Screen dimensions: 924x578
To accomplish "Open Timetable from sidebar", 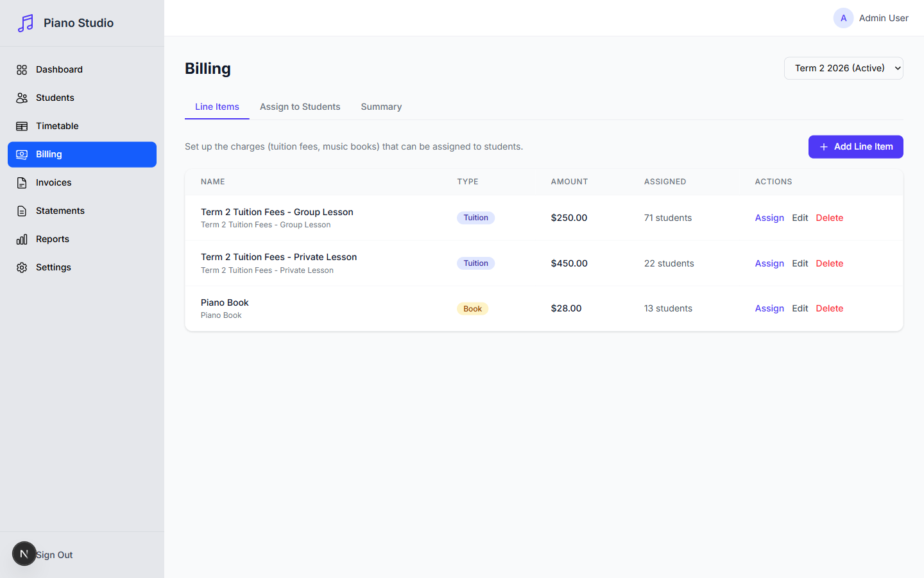I will 82,126.
